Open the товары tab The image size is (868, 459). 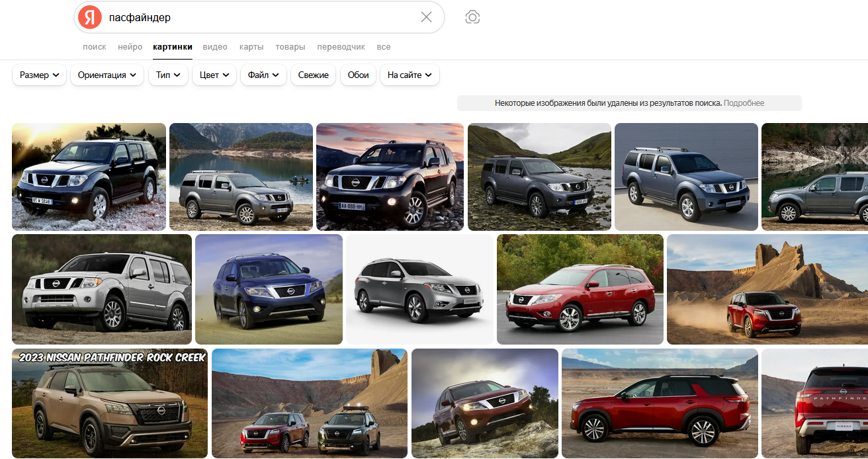click(290, 47)
